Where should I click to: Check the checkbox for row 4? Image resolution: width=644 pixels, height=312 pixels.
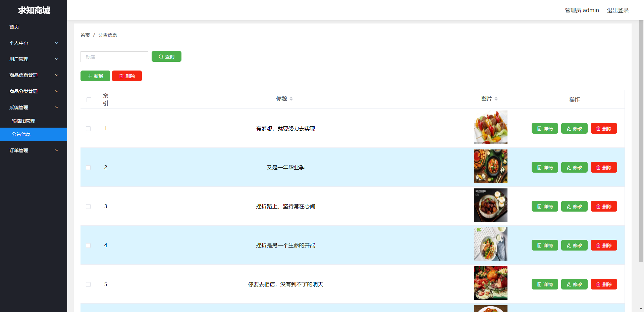point(88,246)
